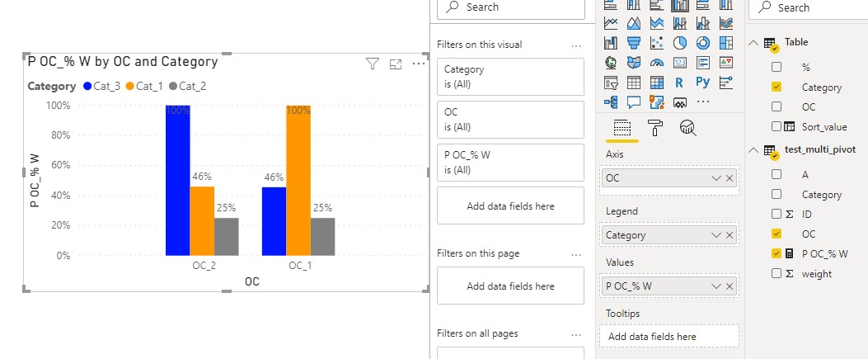Insert a Python (Py) visual
The width and height of the screenshot is (868, 359).
703,83
